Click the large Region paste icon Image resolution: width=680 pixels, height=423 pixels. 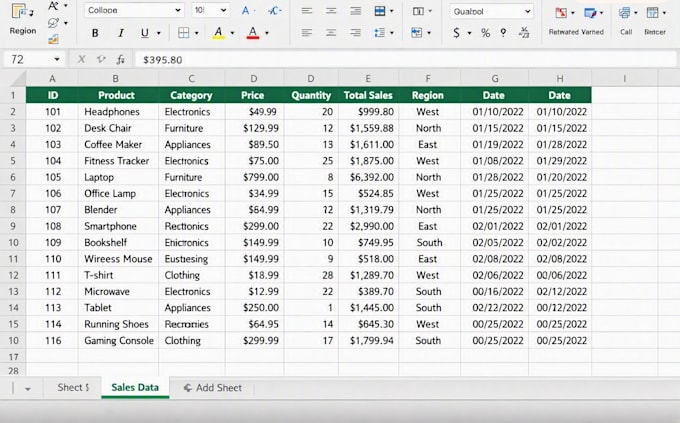pos(22,12)
